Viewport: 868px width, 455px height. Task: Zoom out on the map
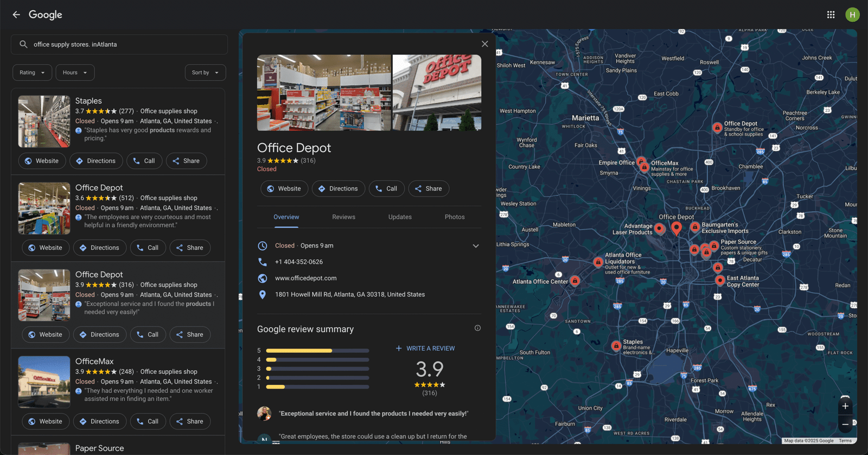pos(845,424)
